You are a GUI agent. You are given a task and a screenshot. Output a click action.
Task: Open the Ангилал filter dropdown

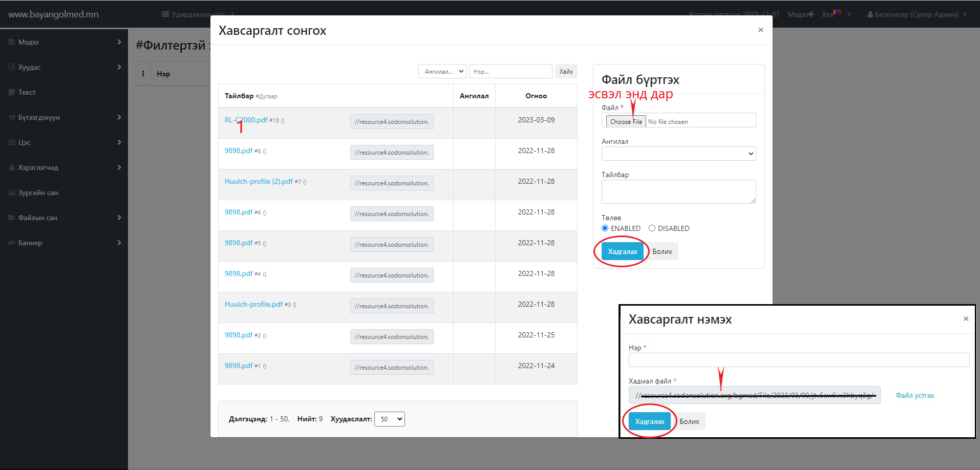click(442, 72)
